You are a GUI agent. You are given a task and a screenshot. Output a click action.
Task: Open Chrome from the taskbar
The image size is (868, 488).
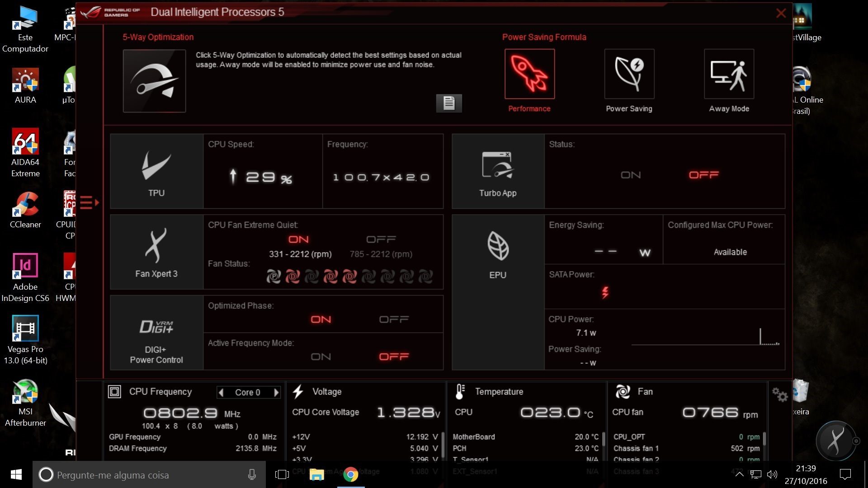(x=350, y=474)
